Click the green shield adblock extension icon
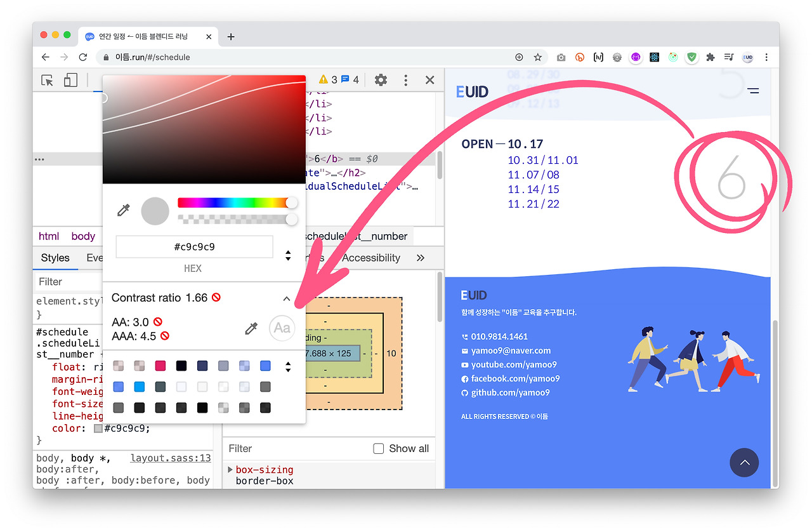 click(692, 57)
